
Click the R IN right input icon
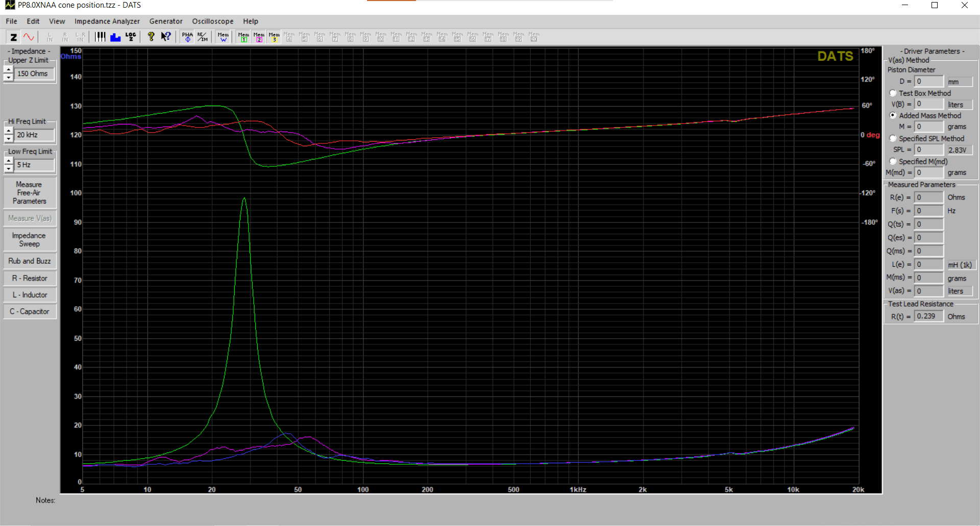point(65,37)
